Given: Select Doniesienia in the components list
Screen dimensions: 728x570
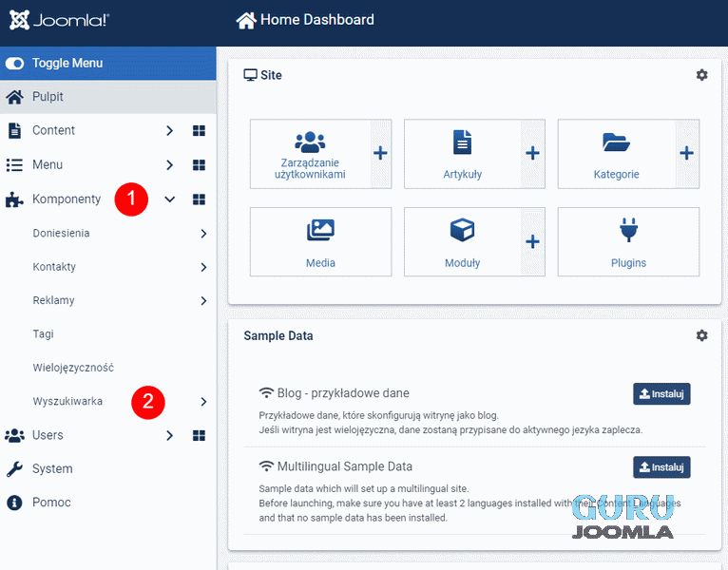Looking at the screenshot, I should [61, 233].
